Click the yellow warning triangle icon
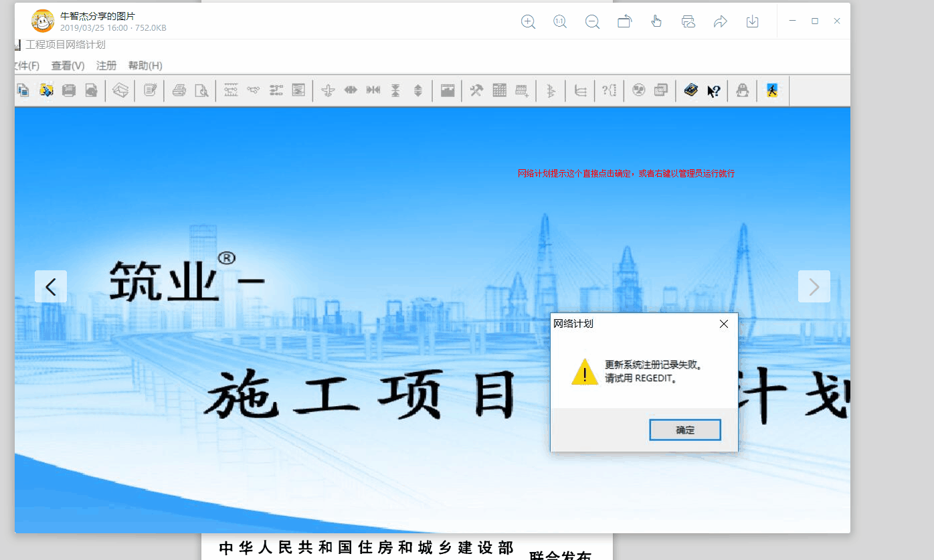This screenshot has width=934, height=560. point(584,372)
